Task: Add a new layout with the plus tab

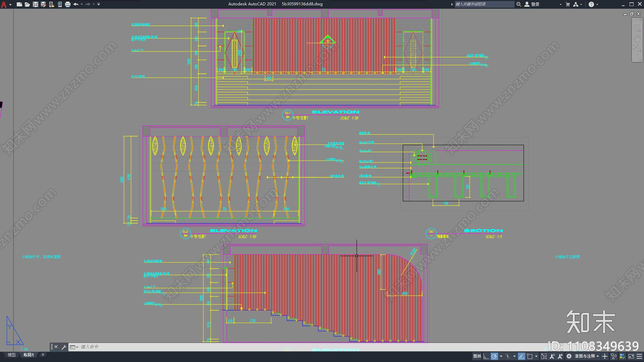Action: pos(43,355)
